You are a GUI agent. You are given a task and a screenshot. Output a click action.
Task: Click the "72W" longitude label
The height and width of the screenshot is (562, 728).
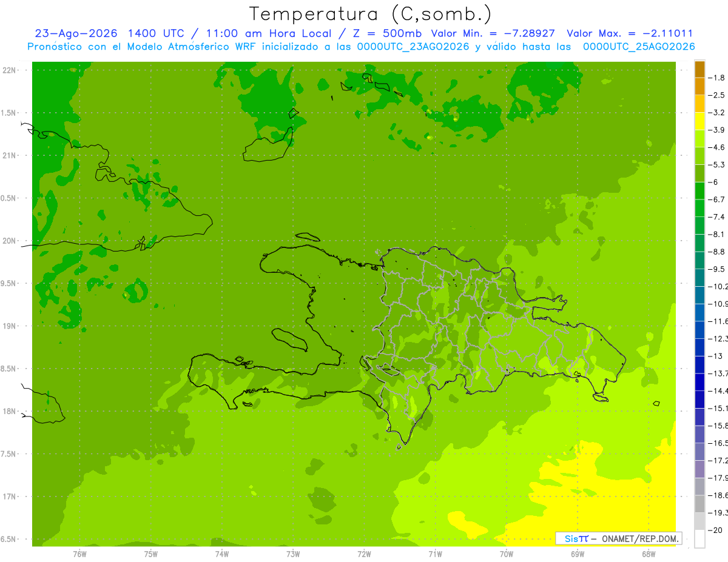[364, 554]
